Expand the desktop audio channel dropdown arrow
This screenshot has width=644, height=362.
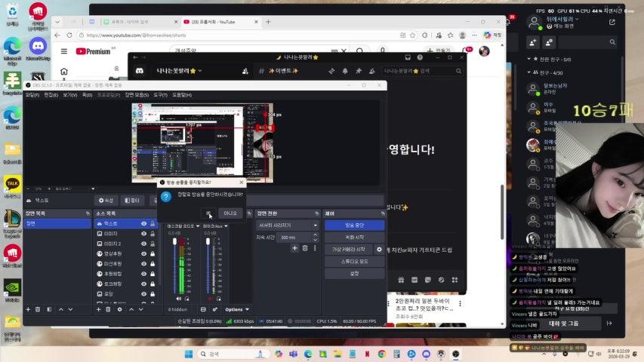click(198, 226)
